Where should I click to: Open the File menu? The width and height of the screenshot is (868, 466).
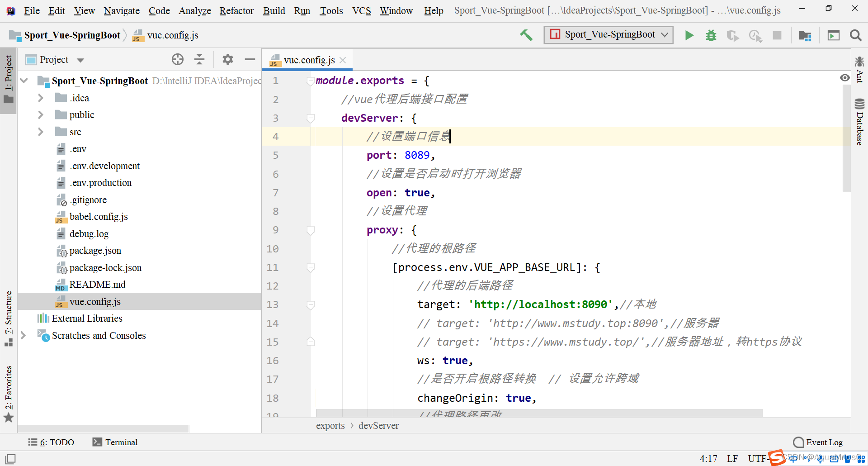coord(32,10)
